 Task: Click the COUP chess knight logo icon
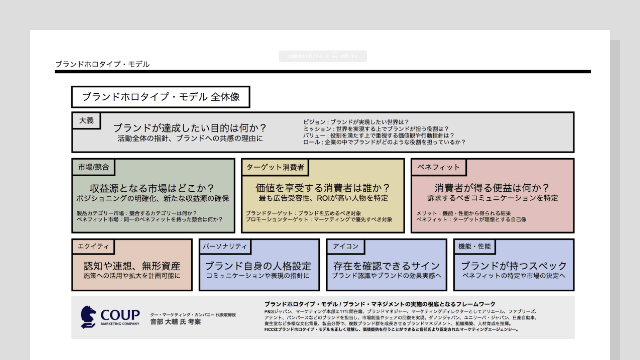[88, 317]
